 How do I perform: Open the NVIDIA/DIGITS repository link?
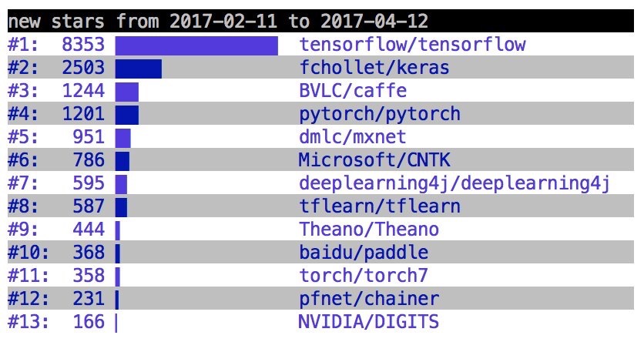click(x=369, y=321)
